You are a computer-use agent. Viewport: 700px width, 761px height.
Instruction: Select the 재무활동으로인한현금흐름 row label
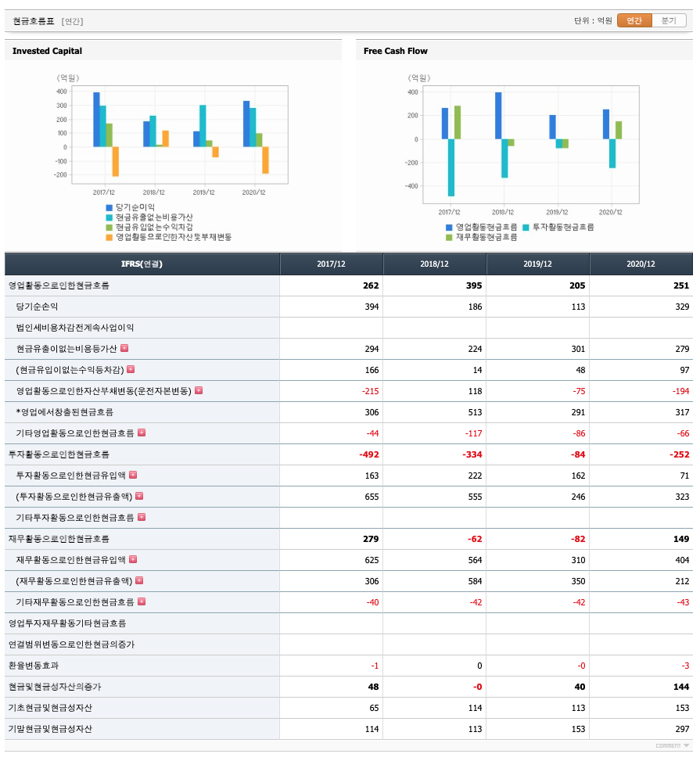[59, 539]
